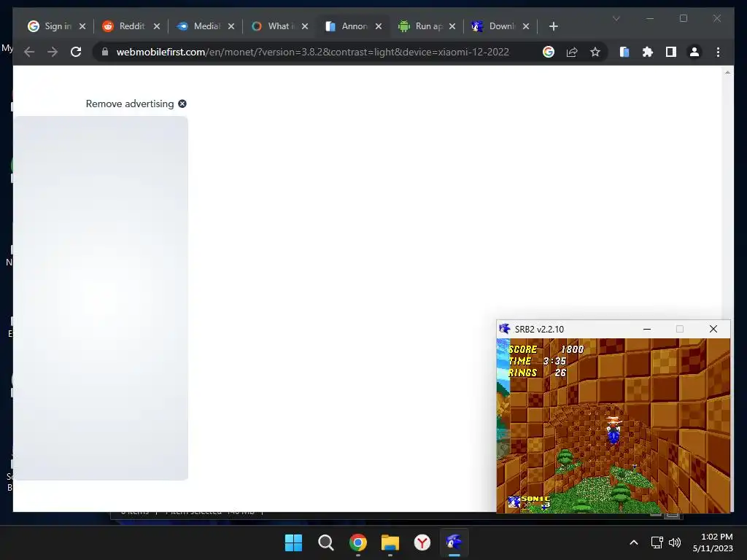747x560 pixels.
Task: Click the Remove advertising link
Action: pyautogui.click(x=130, y=104)
